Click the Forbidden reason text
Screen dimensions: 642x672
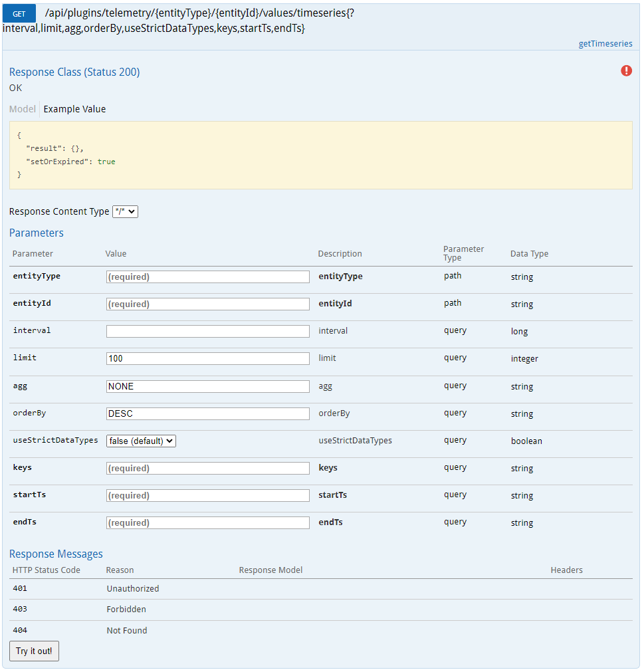tap(126, 609)
